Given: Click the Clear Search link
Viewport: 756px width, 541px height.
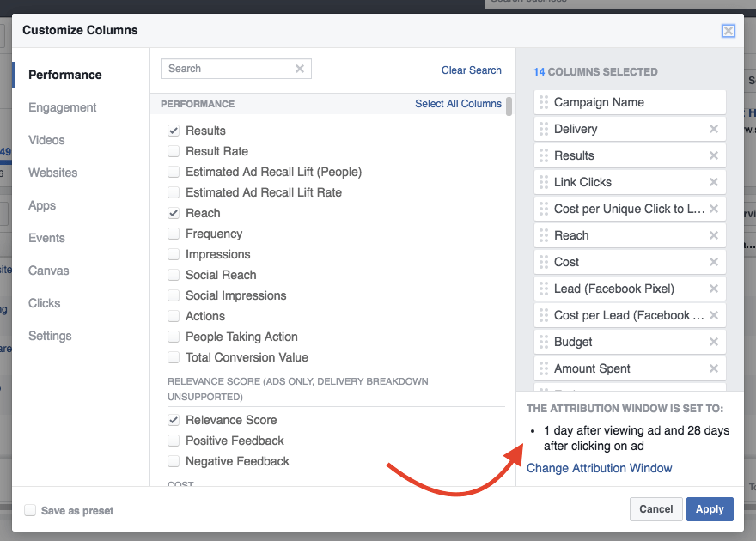Looking at the screenshot, I should point(471,70).
